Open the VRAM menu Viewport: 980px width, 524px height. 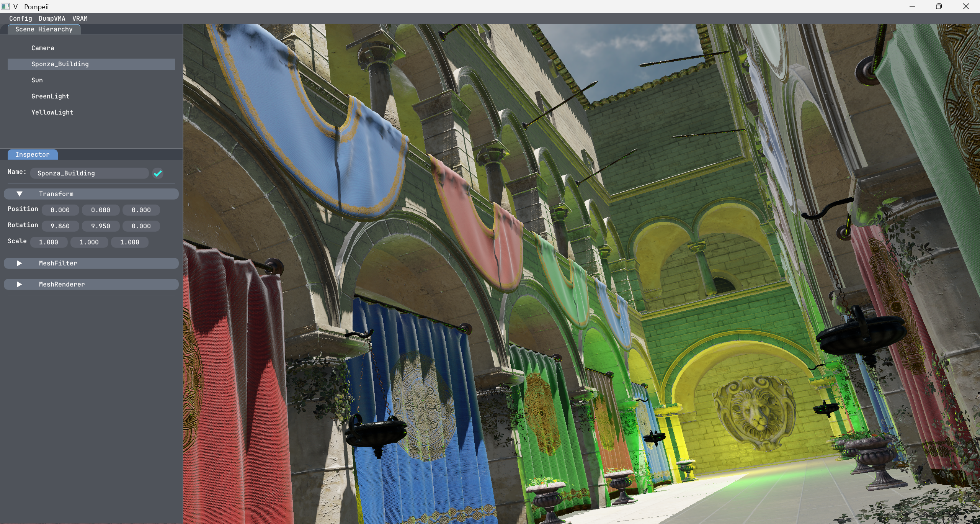[80, 18]
